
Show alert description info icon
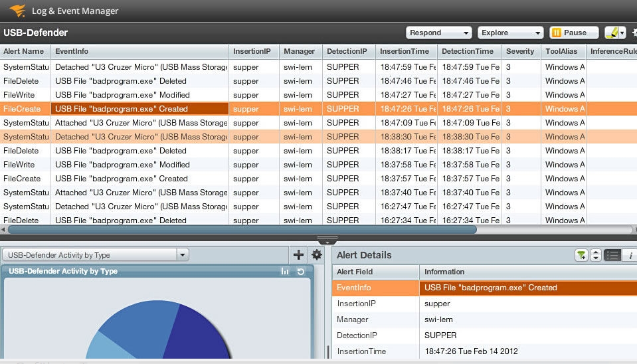[x=630, y=255]
